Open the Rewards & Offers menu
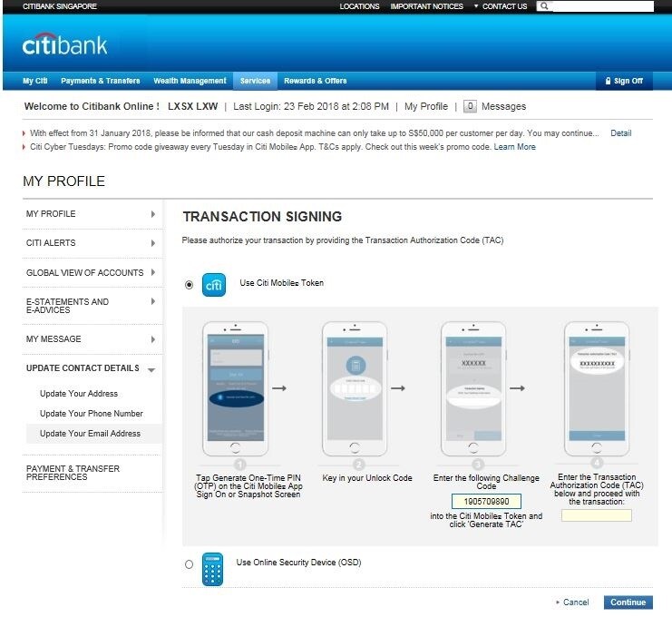 tap(315, 81)
